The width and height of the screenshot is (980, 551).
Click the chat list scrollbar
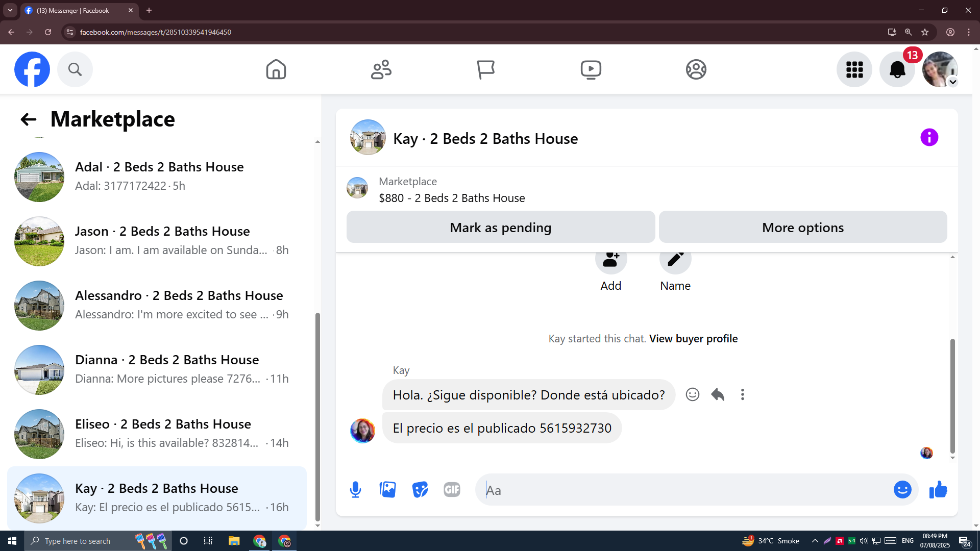pyautogui.click(x=317, y=416)
